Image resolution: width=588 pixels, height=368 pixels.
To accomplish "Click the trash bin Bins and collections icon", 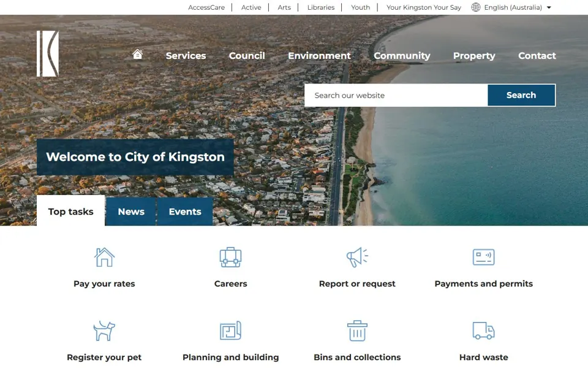I will [357, 331].
